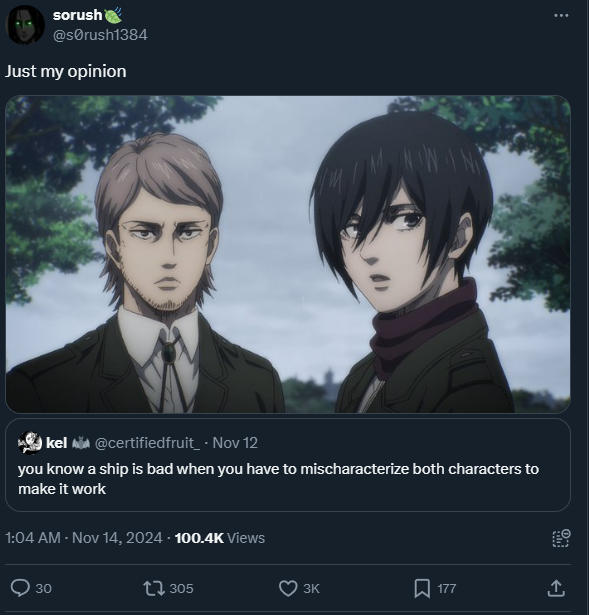Open the reply comment icon
This screenshot has width=589, height=615.
pyautogui.click(x=20, y=588)
